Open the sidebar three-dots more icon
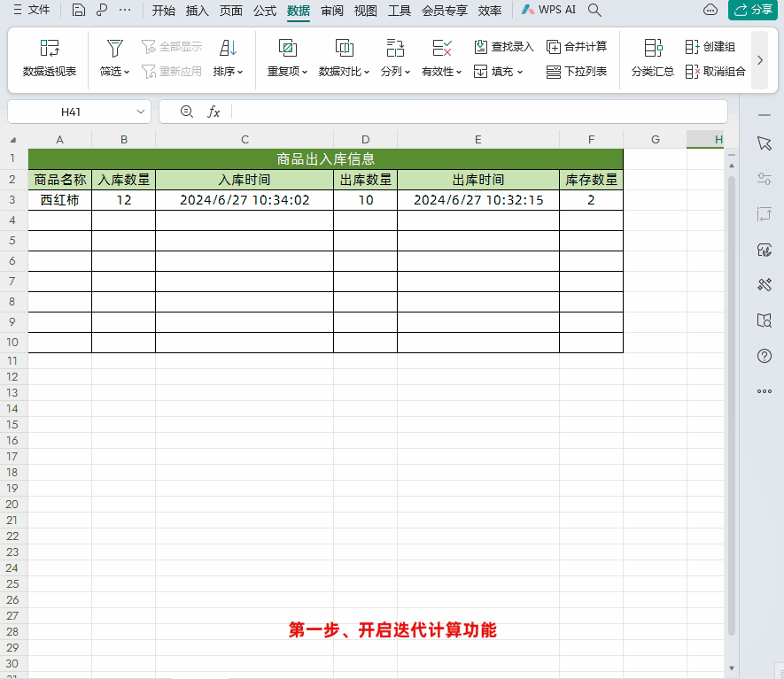 point(764,391)
